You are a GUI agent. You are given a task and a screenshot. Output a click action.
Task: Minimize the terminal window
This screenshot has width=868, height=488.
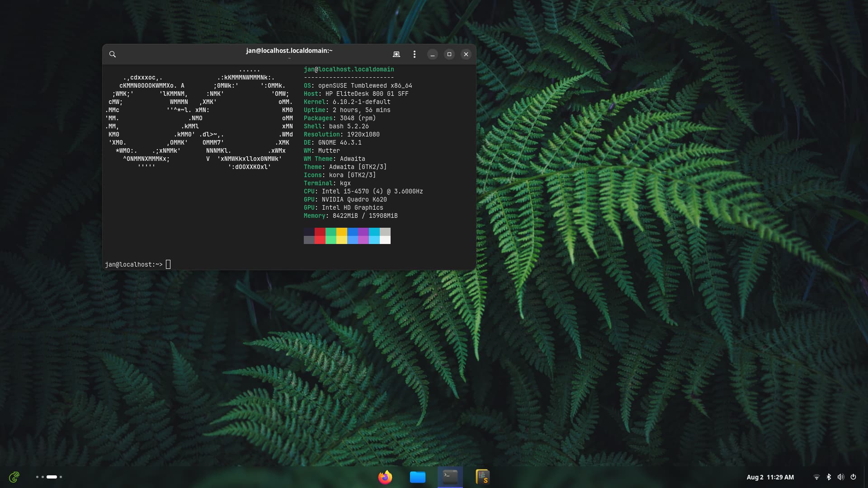433,54
